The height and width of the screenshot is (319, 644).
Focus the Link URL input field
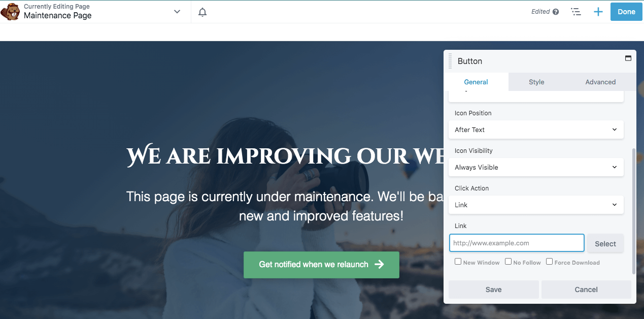pos(517,243)
